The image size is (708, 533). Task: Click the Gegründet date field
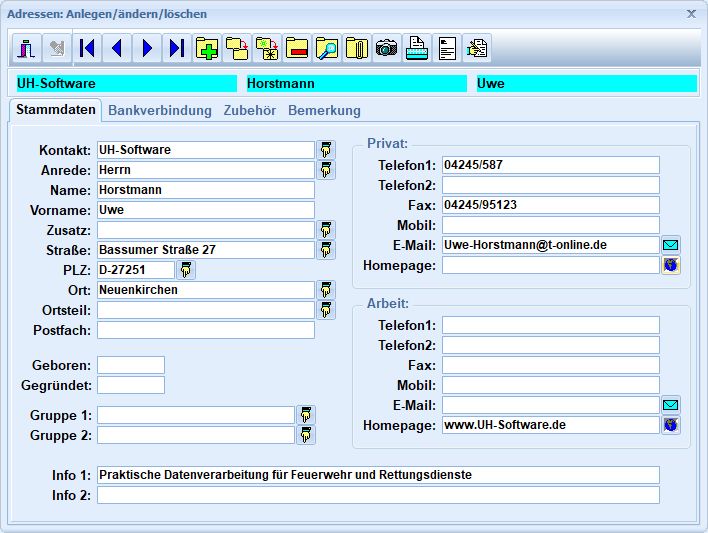pos(131,385)
